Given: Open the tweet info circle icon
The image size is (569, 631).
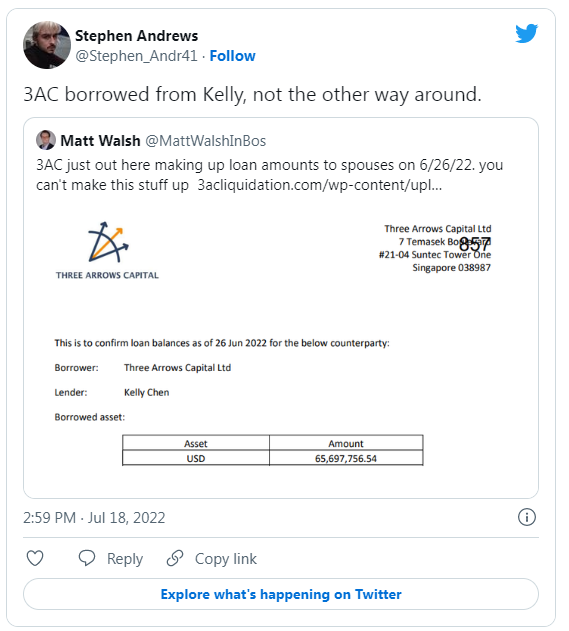Looking at the screenshot, I should tap(527, 517).
